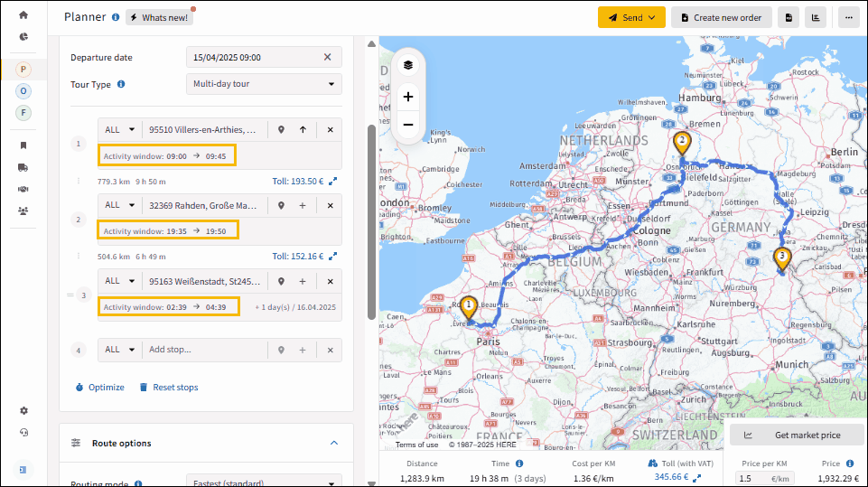Click Toll: 152.16 € link

click(x=298, y=257)
